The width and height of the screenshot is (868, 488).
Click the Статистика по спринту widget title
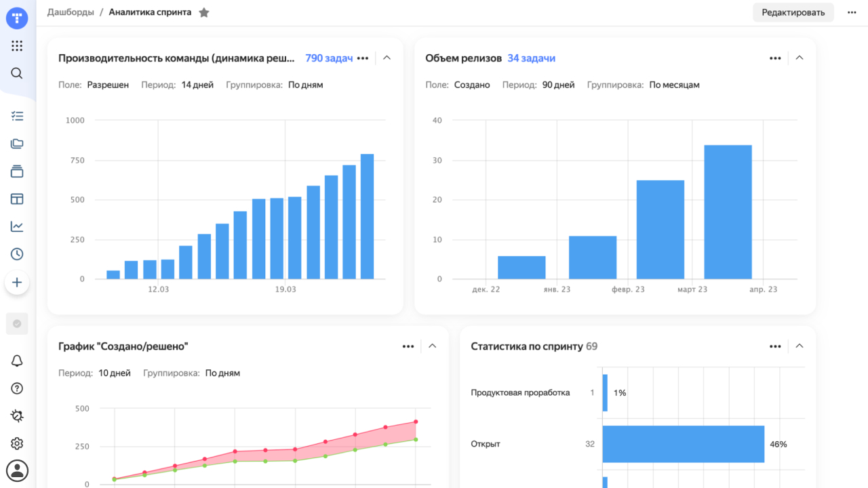(527, 346)
